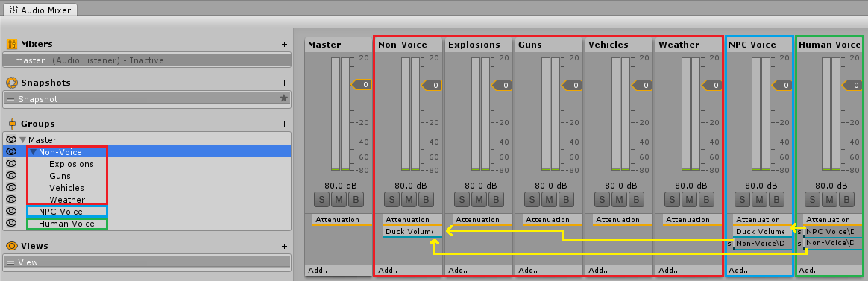Open Add effect menu on Non-Voice channel
This screenshot has height=281, width=868.
[409, 271]
